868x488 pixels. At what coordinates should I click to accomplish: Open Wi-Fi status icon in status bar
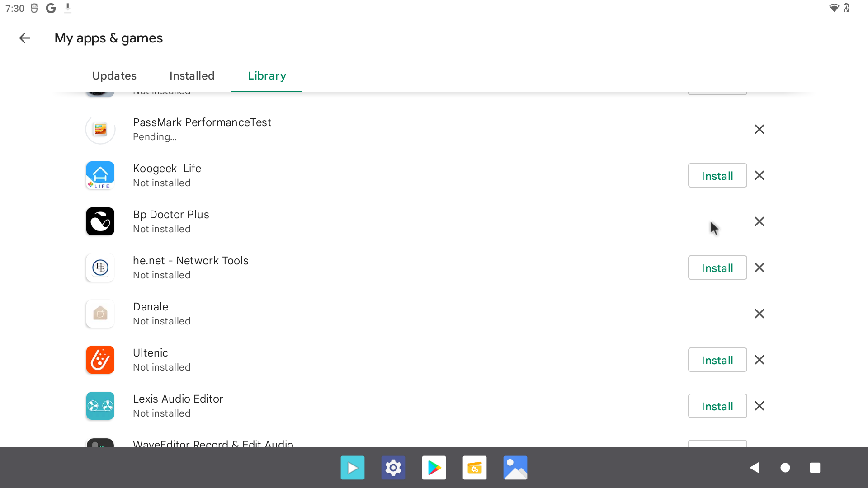[x=834, y=8]
